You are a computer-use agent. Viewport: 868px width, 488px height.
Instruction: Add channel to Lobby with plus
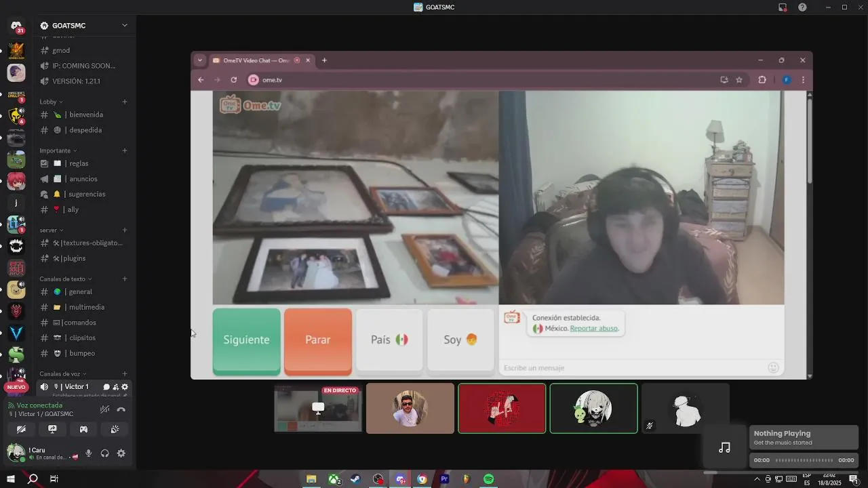(x=125, y=102)
